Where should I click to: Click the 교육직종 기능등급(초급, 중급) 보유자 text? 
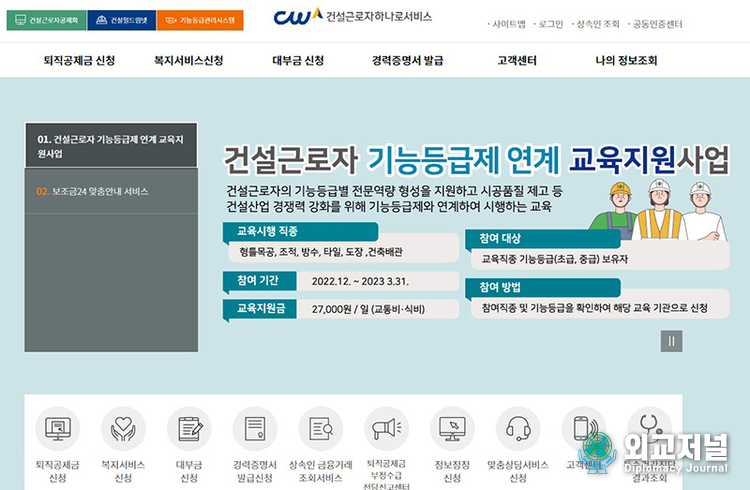[x=555, y=259]
